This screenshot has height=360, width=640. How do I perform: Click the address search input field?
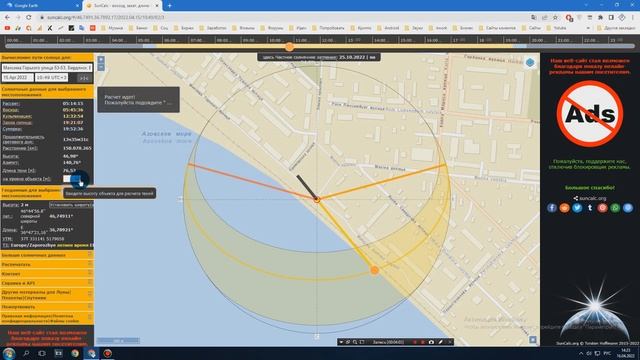tap(47, 68)
